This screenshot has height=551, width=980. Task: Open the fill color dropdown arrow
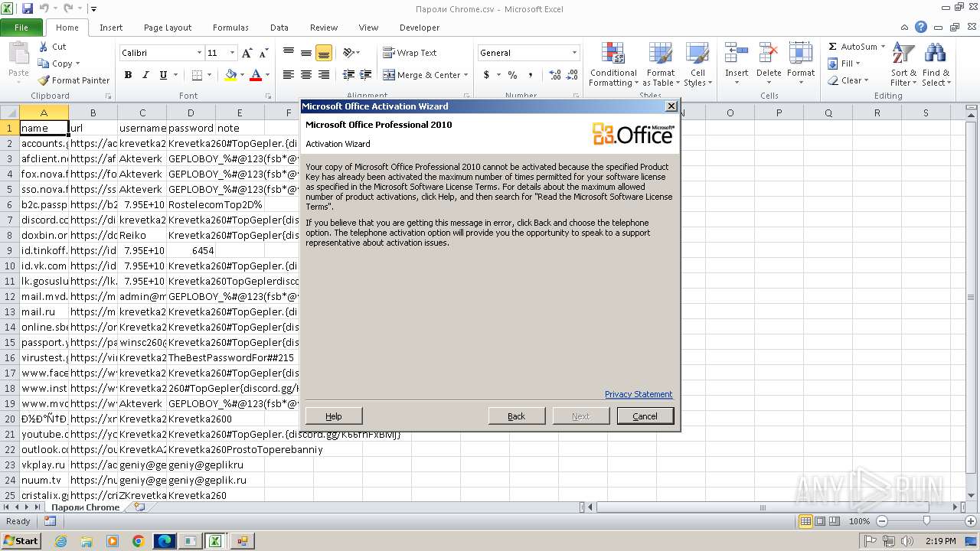(242, 75)
